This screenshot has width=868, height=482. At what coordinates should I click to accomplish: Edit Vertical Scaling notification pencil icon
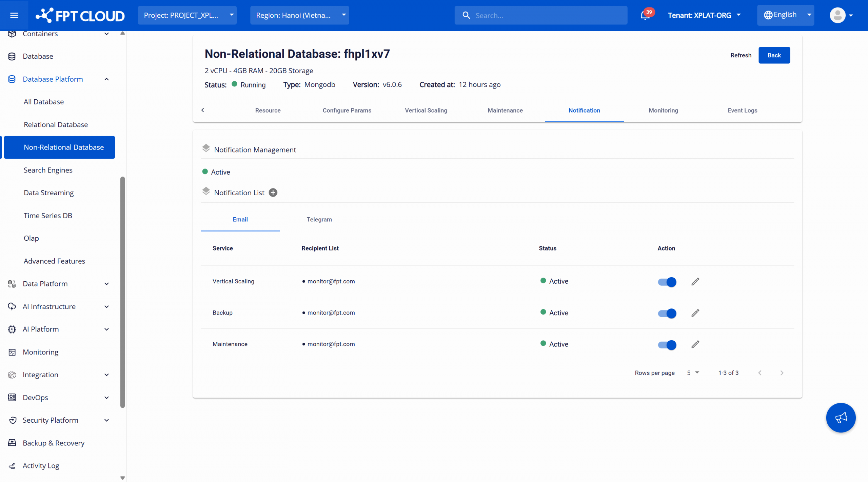[695, 282]
